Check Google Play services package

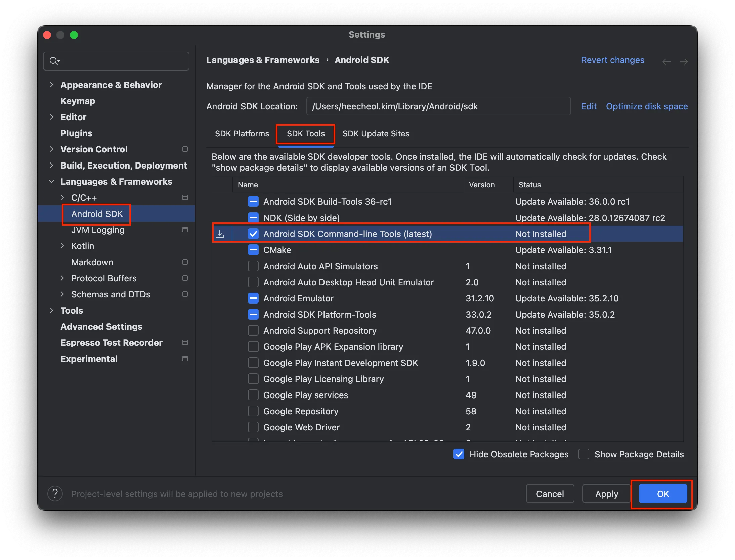[x=253, y=395]
